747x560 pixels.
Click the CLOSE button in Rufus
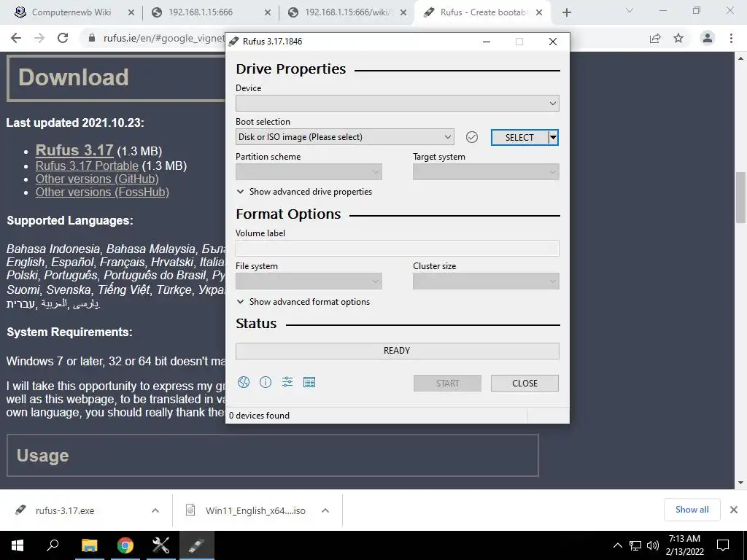point(525,384)
